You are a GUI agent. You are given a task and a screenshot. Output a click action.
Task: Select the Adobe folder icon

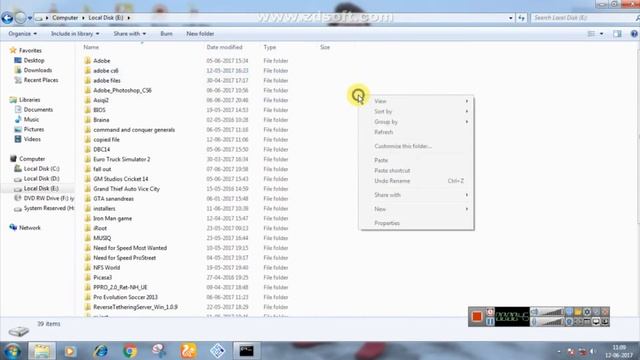87,61
